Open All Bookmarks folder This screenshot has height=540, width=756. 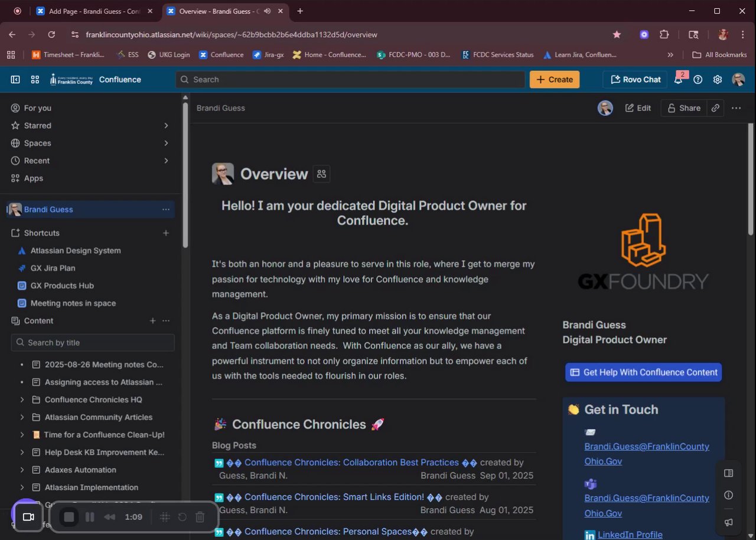pos(719,54)
